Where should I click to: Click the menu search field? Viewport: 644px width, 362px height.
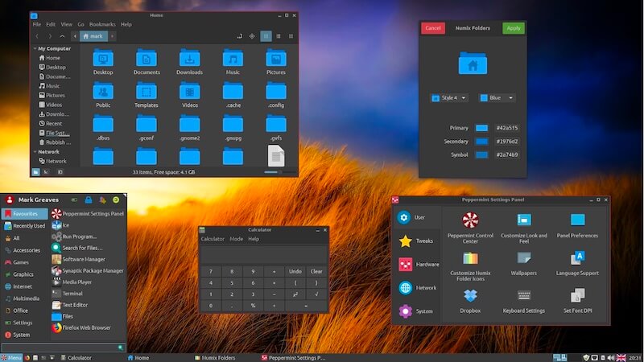coord(63,348)
